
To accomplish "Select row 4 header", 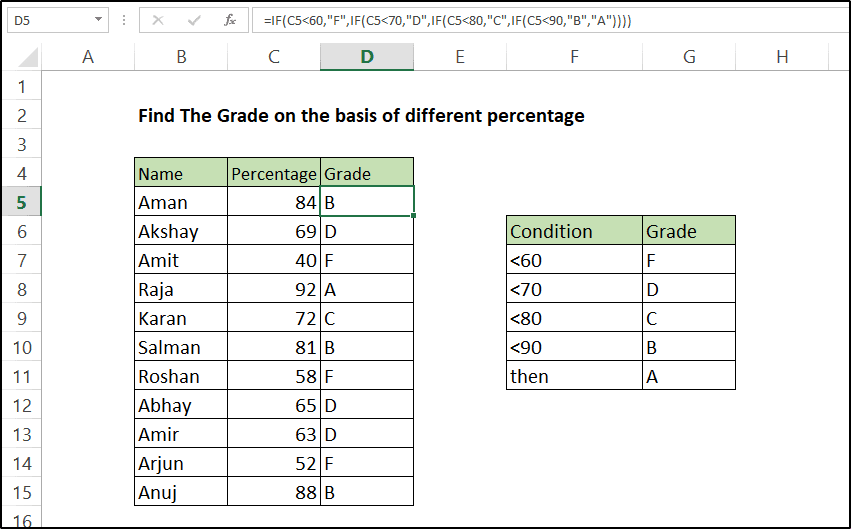I will (x=22, y=173).
